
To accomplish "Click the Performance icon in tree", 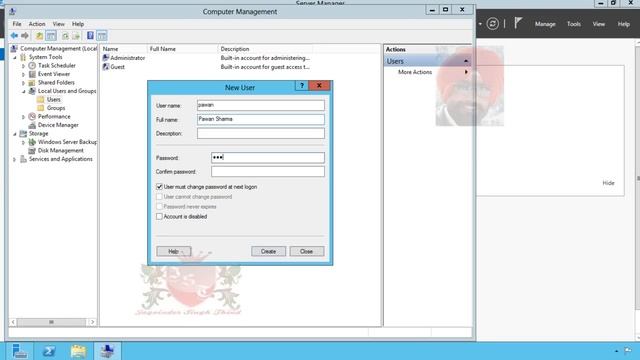I will [x=32, y=116].
